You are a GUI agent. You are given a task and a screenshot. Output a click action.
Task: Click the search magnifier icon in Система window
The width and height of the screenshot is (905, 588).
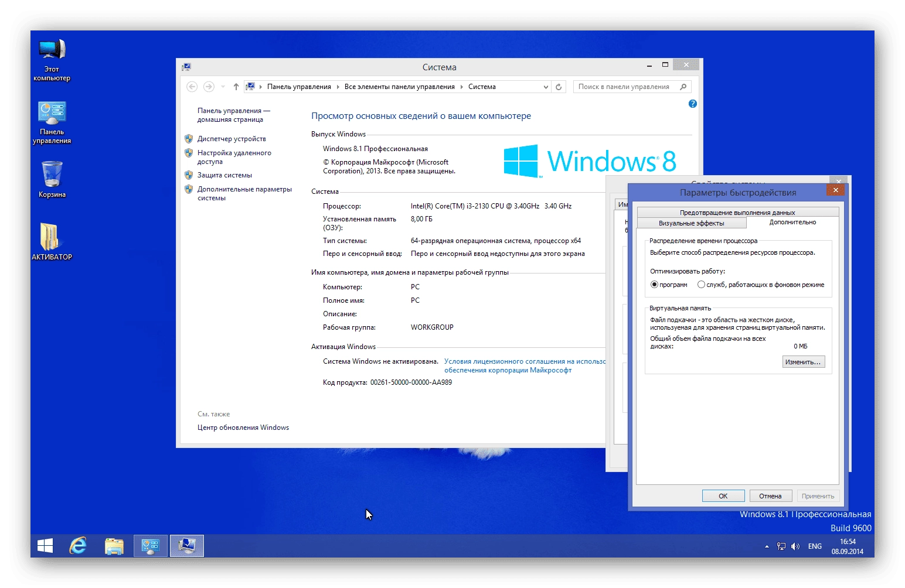coord(683,87)
